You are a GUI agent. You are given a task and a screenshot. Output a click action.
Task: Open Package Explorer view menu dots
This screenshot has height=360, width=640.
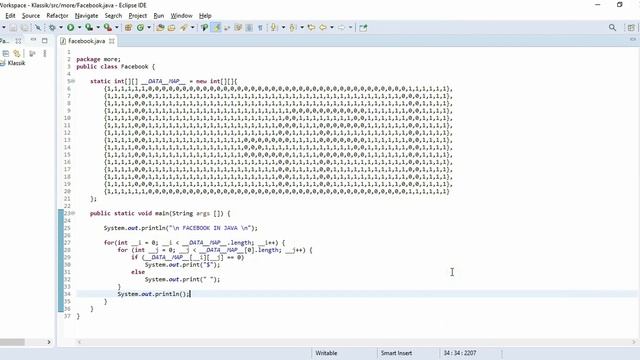tap(44, 53)
